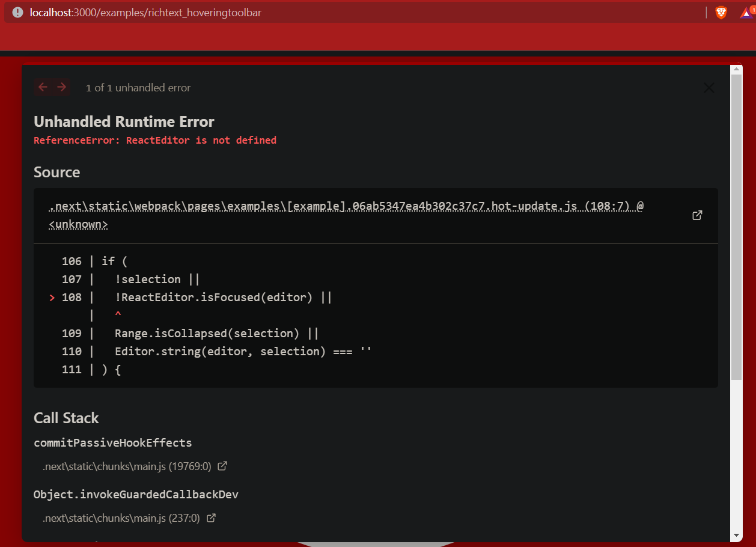
Task: View site information icon in address bar
Action: coord(17,12)
